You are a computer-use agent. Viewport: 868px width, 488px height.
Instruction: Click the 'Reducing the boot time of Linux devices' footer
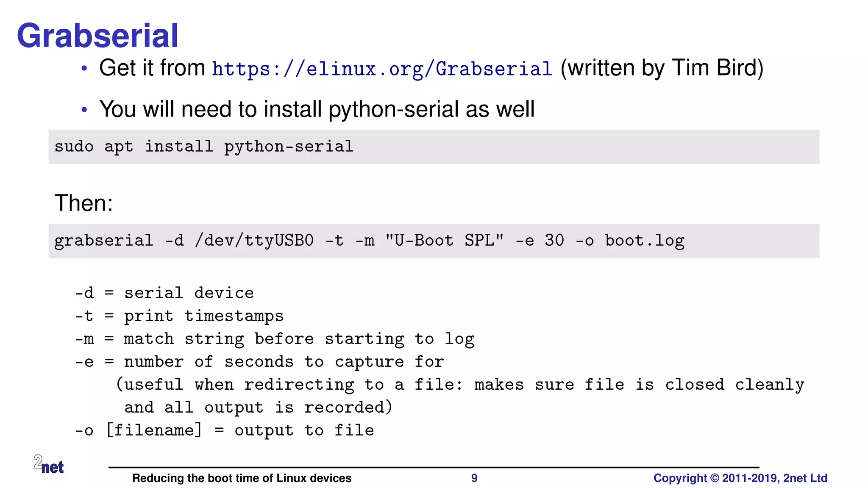pos(242,478)
